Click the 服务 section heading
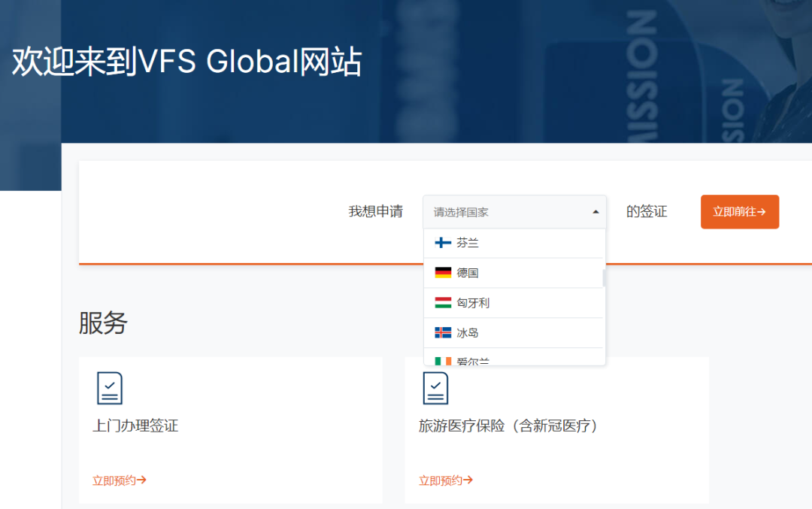Viewport: 812px width, 509px height. coord(103,323)
